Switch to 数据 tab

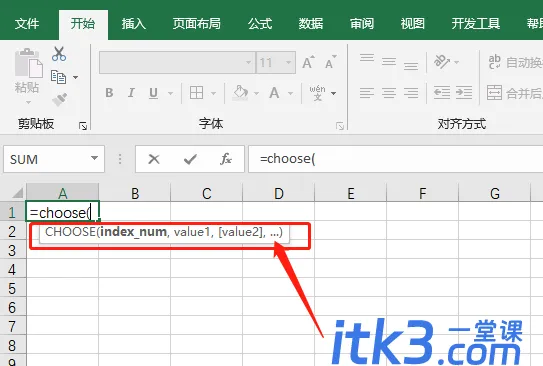pyautogui.click(x=311, y=24)
